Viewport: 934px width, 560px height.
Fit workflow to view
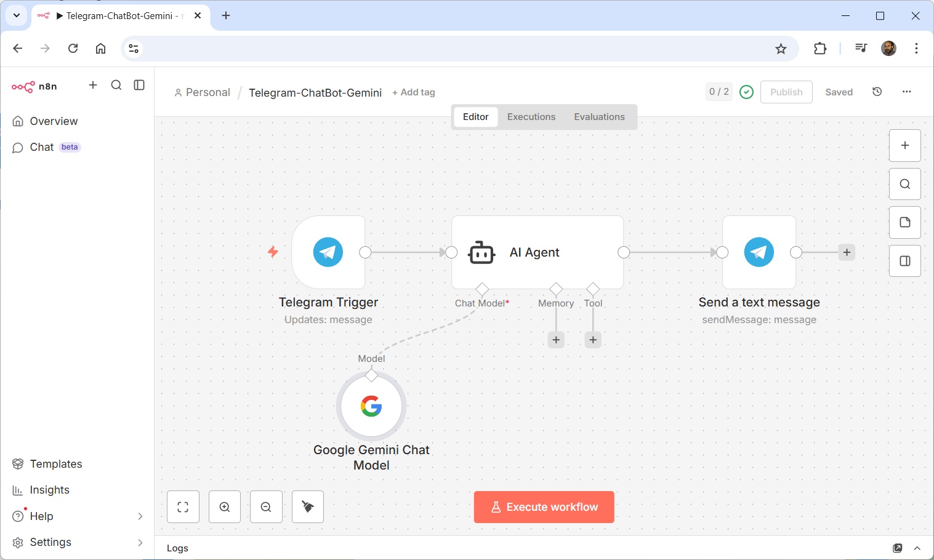tap(183, 507)
